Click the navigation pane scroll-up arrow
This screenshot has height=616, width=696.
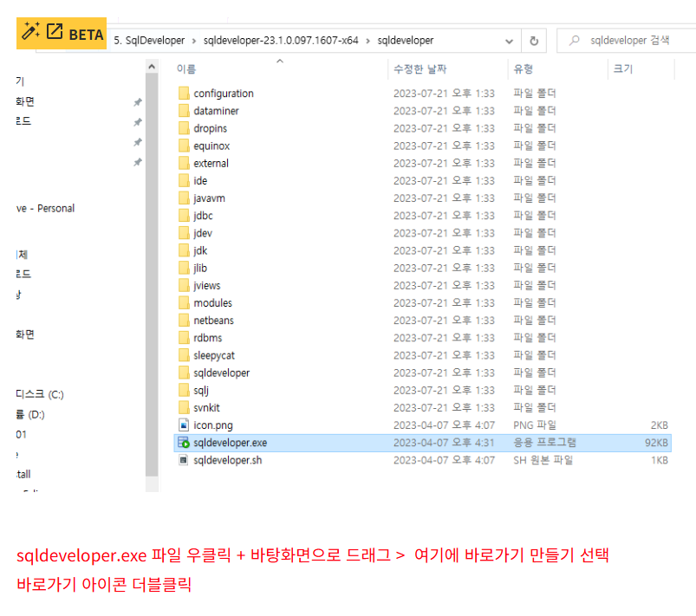[152, 67]
